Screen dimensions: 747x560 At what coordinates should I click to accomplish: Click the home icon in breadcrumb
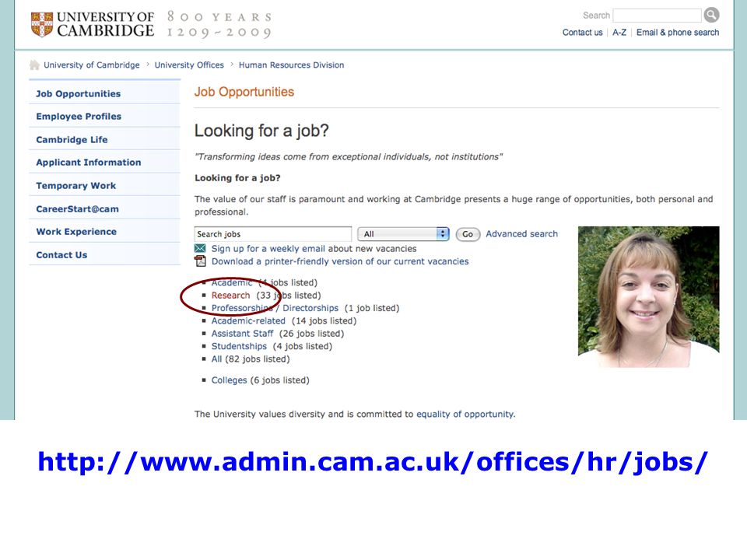click(x=34, y=65)
